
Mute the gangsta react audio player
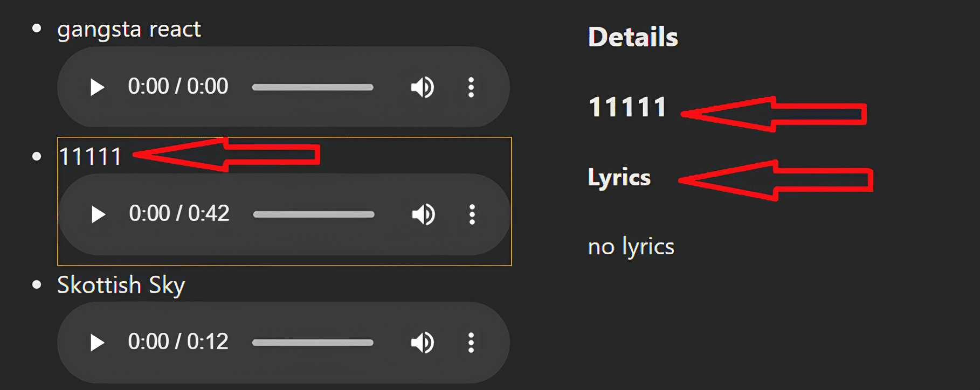(x=422, y=87)
